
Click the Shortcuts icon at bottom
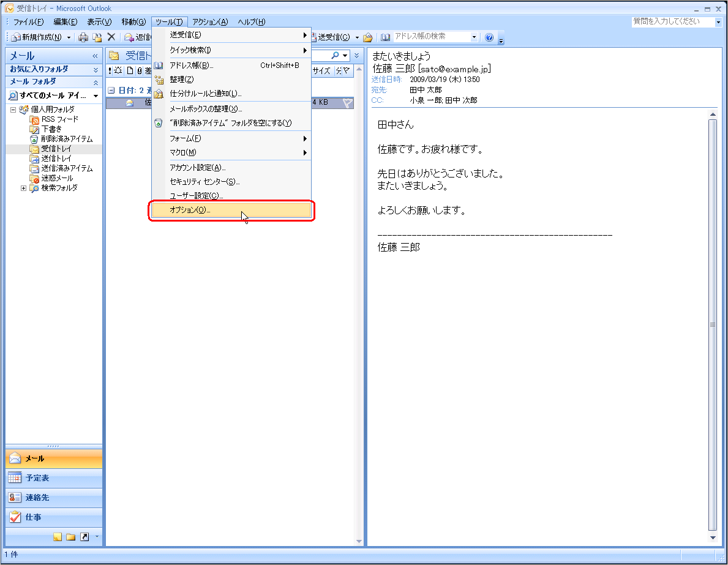click(x=84, y=537)
